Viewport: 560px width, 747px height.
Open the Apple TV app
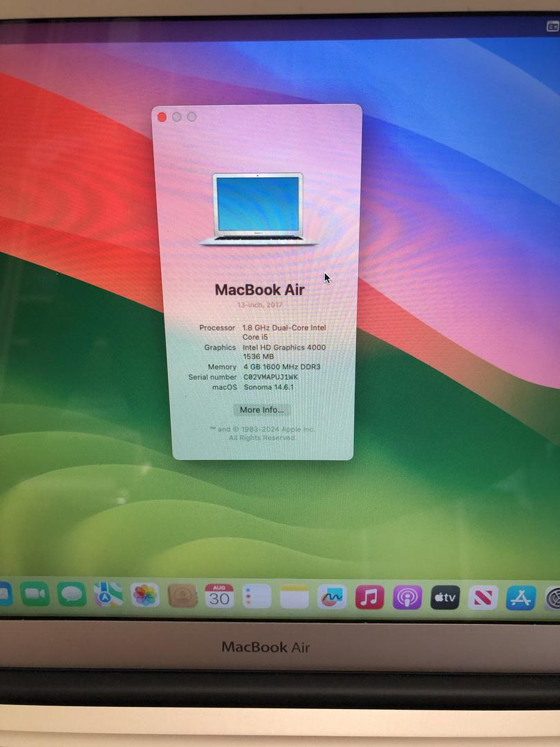point(445,598)
